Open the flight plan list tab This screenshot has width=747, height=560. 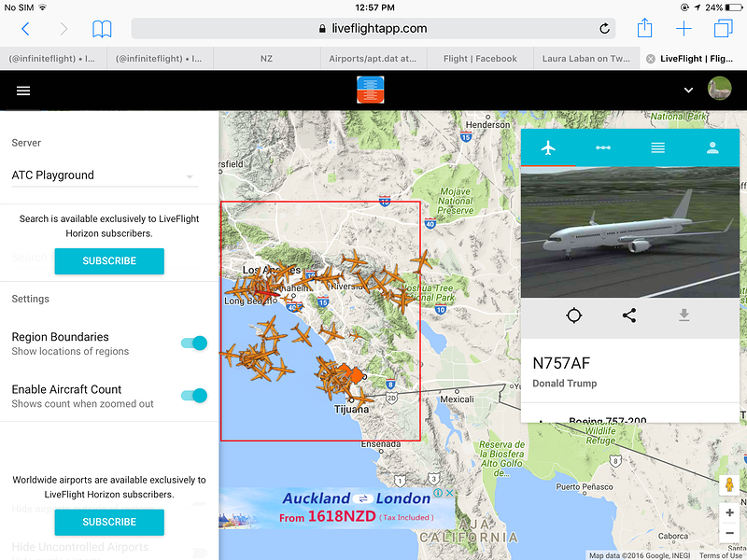point(658,147)
